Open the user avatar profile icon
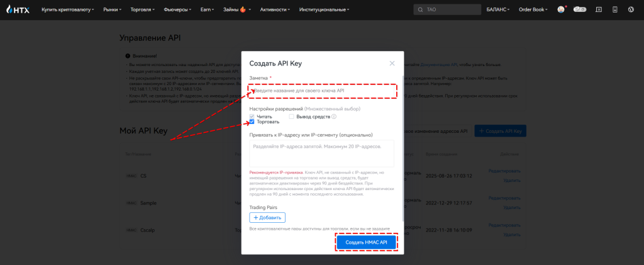This screenshot has height=265, width=644. 561,9
